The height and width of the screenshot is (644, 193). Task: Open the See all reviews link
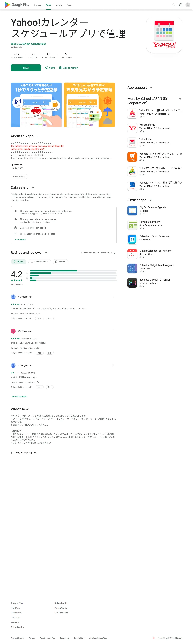pyautogui.click(x=19, y=396)
